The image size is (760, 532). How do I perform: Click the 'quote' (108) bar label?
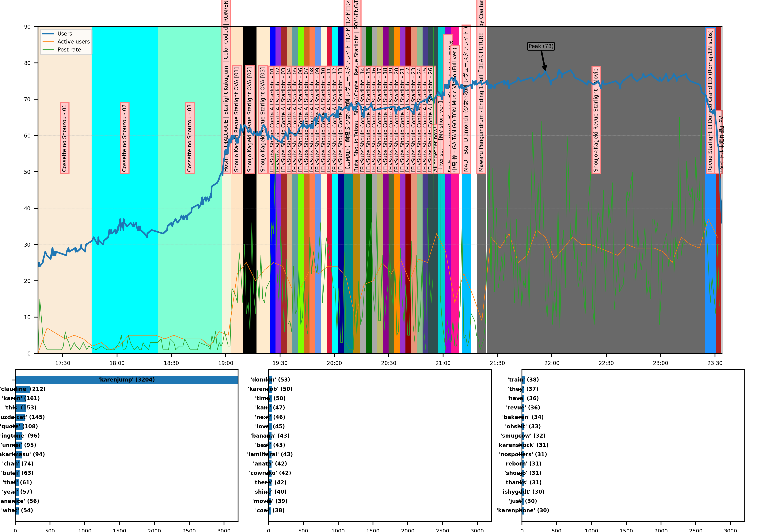(19, 426)
